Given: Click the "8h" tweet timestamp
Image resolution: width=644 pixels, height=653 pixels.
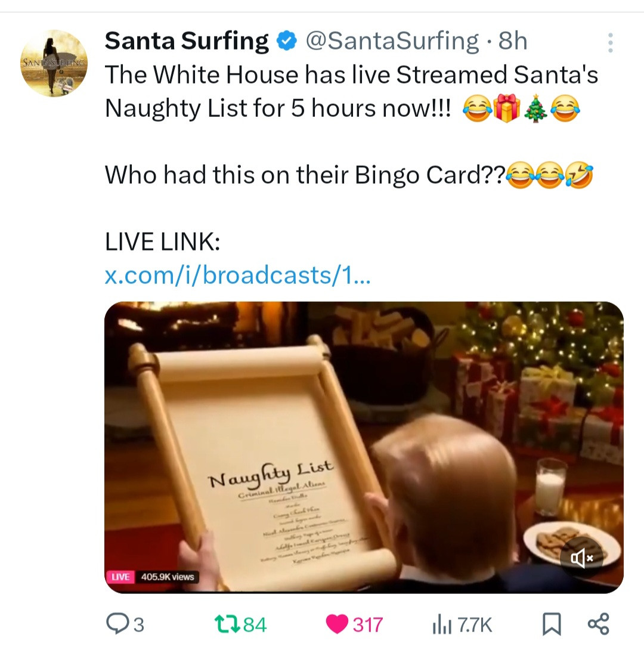Looking at the screenshot, I should (x=513, y=41).
